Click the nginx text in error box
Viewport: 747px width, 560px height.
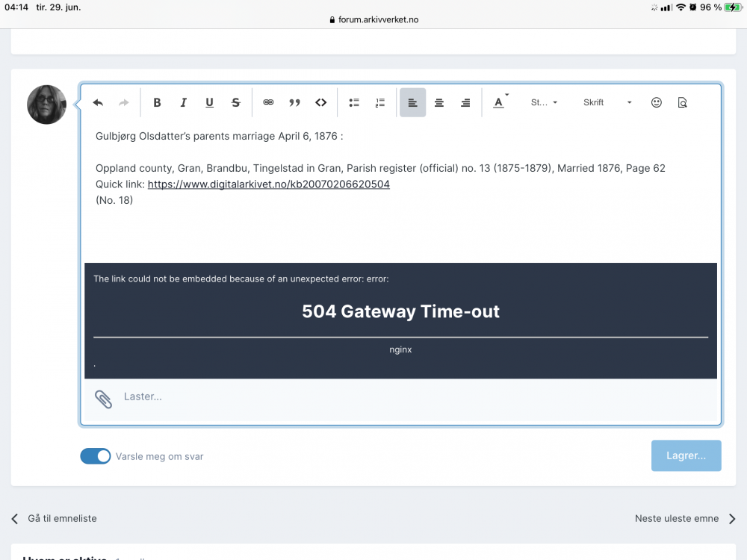click(x=400, y=349)
